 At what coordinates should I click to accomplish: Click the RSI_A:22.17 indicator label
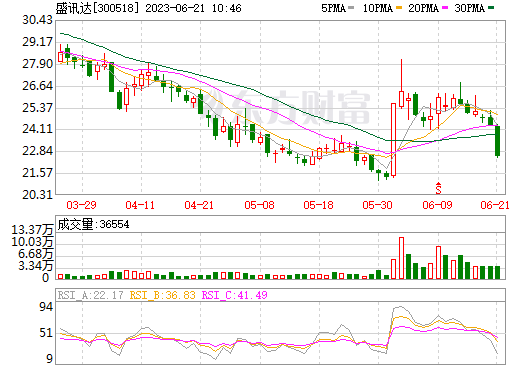pyautogui.click(x=90, y=295)
